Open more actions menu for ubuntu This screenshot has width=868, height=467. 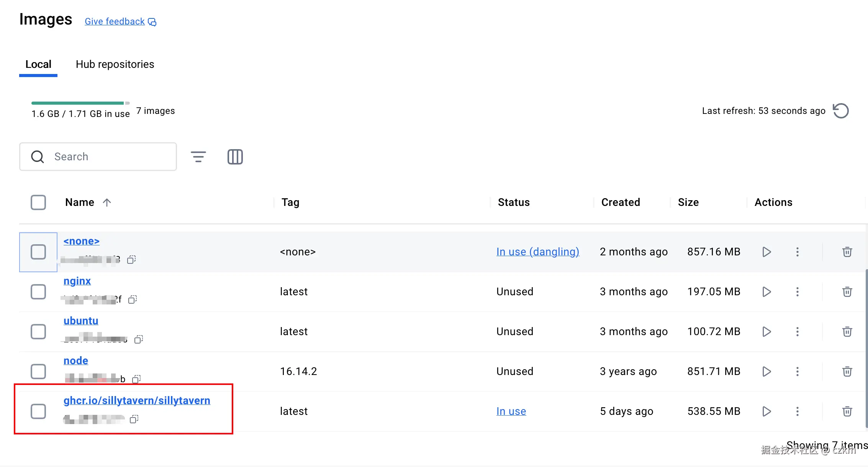798,332
